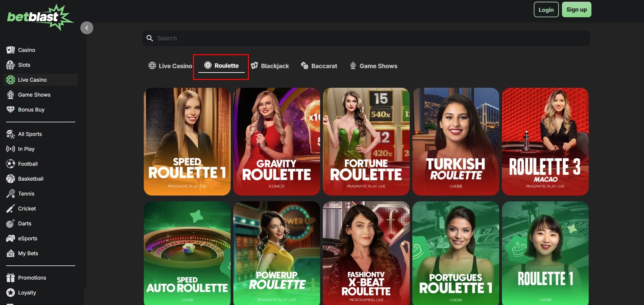Image resolution: width=644 pixels, height=305 pixels.
Task: Launch the Fortune Roulette game
Action: click(x=366, y=142)
